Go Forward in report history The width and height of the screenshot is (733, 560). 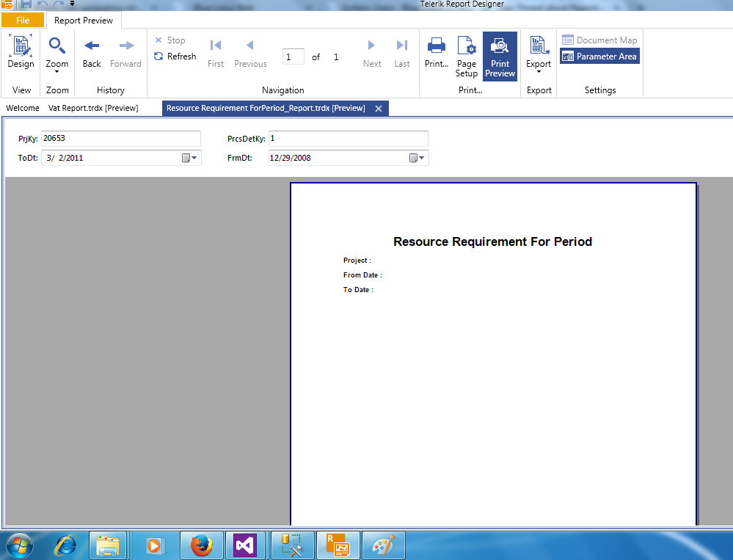(x=125, y=52)
